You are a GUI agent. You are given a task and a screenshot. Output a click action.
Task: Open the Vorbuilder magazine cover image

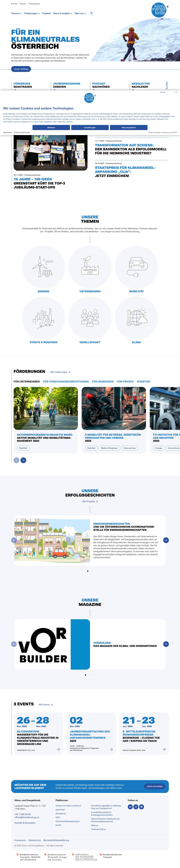click(52, 644)
